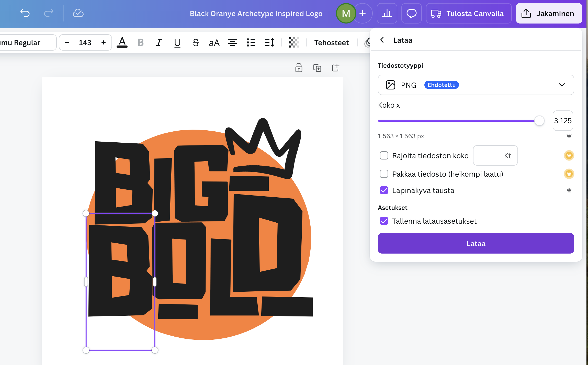
Task: Click the undo arrow icon
Action: 25,13
